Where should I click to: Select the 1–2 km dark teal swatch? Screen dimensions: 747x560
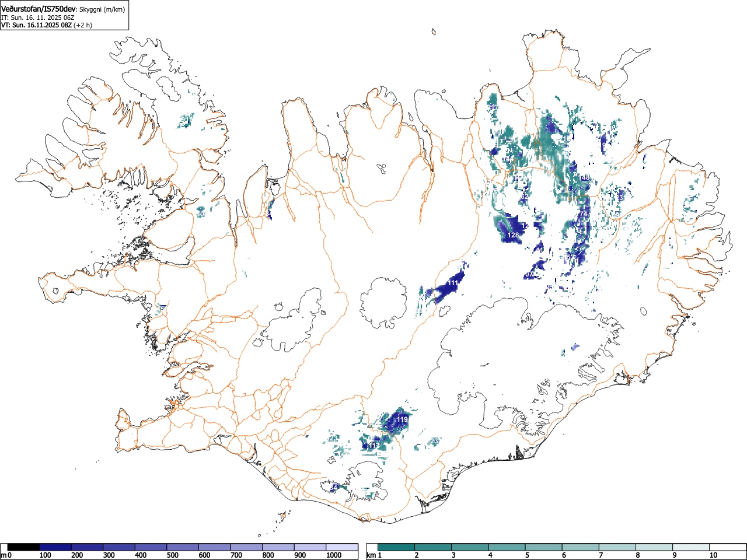[397, 547]
